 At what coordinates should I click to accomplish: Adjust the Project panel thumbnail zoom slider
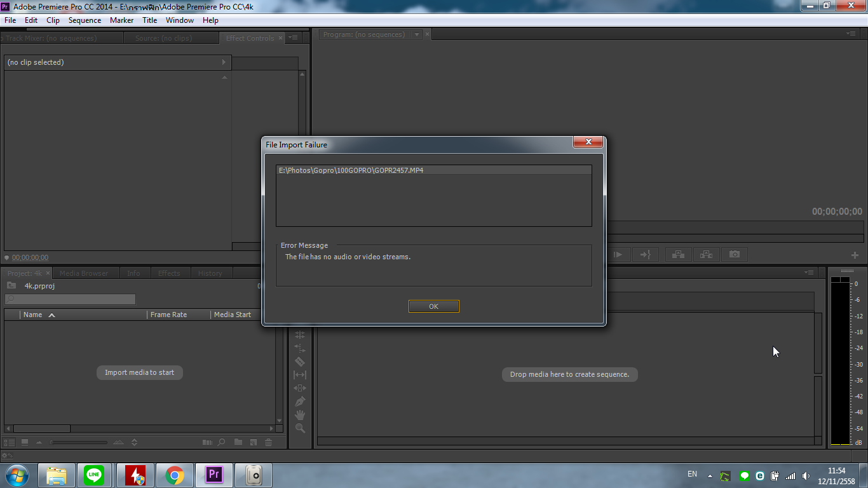click(79, 442)
